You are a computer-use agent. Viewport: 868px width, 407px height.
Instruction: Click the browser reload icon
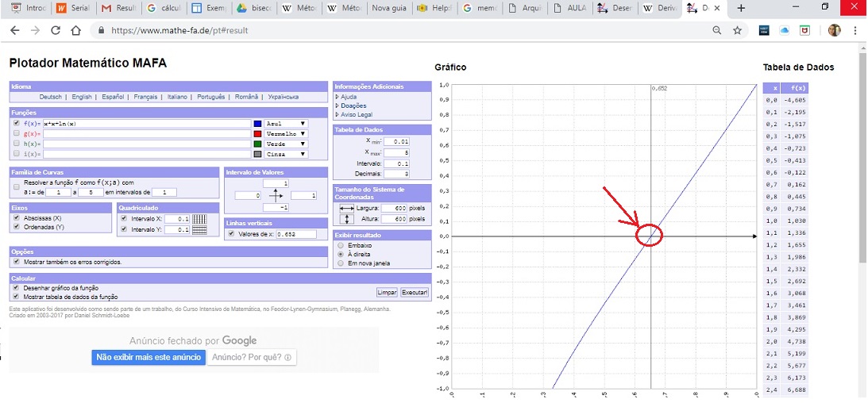tap(56, 31)
